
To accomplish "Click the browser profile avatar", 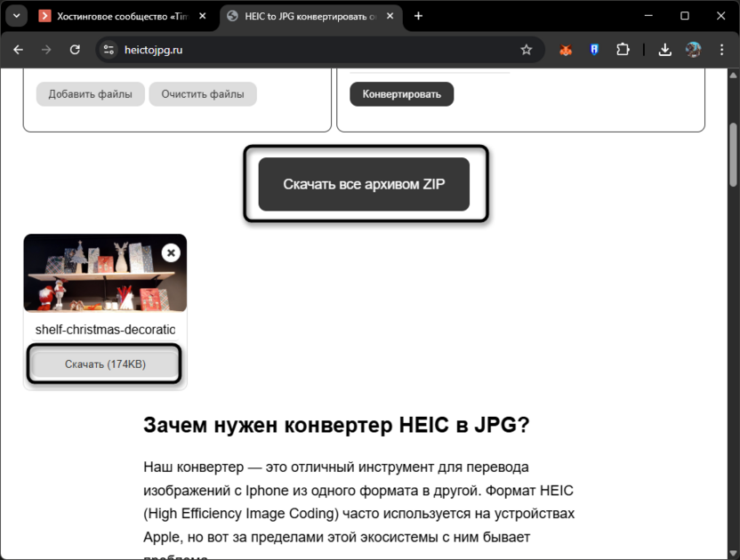I will tap(694, 50).
